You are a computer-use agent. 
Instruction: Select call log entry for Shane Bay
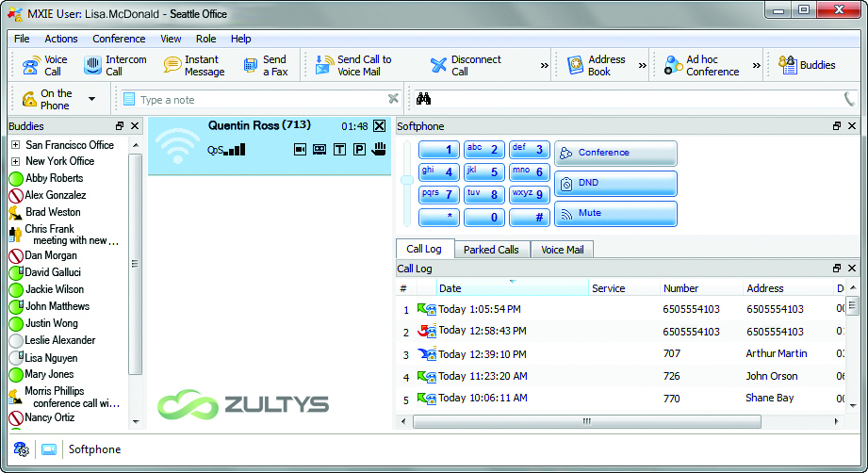(x=620, y=398)
